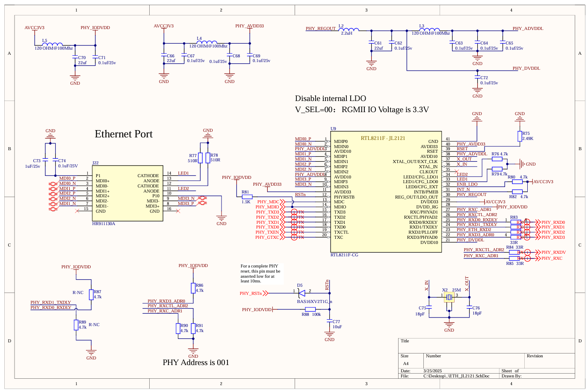Select resistor R87 4.7k
The height and width of the screenshot is (392, 588).
coord(91,294)
